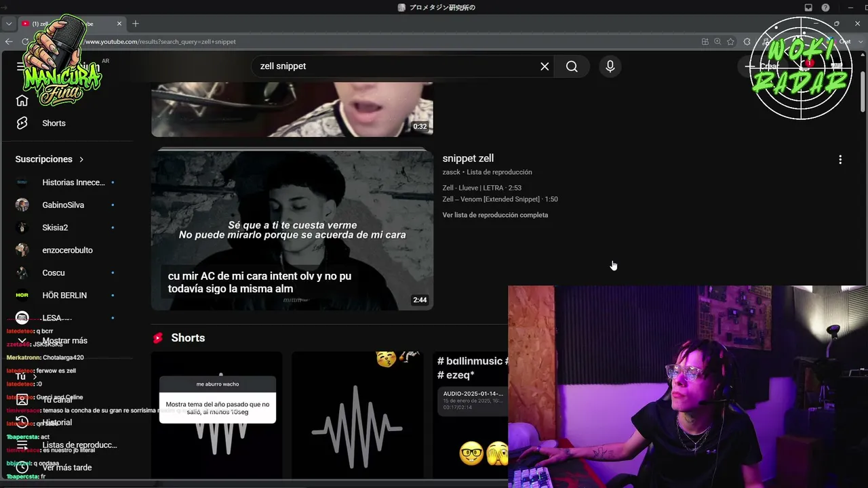Click the GabinoSilva channel avatar
Image resolution: width=868 pixels, height=488 pixels.
[x=22, y=205]
